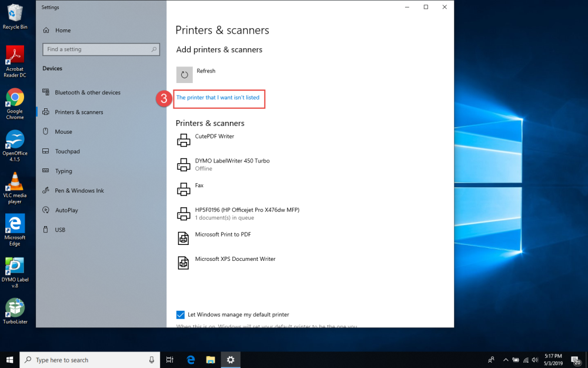588x368 pixels.
Task: Click the Pen & Windows Ink sidebar icon
Action: coord(46,190)
